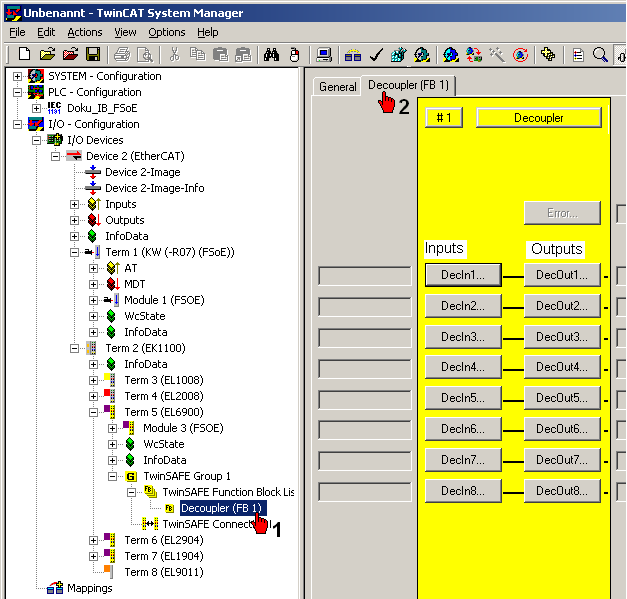Click the list view toolbar icon
Viewport: 627px width, 599px height.
(x=578, y=54)
